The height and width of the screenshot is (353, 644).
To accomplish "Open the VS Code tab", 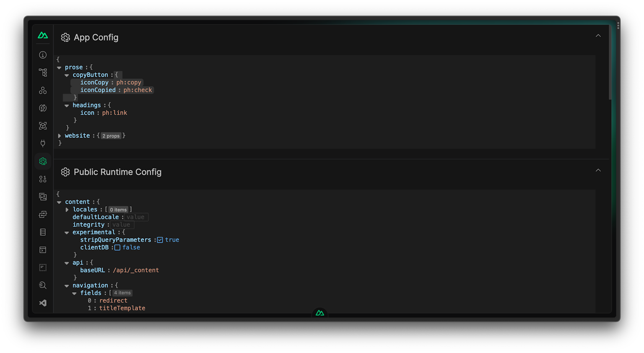I will pos(43,303).
